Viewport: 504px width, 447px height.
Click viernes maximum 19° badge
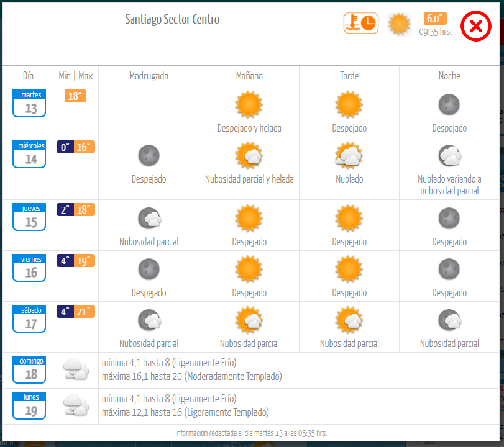tap(85, 261)
